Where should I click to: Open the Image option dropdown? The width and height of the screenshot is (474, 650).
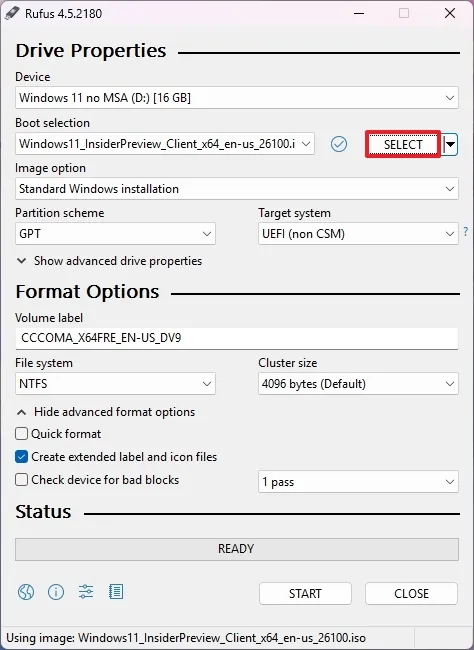237,189
